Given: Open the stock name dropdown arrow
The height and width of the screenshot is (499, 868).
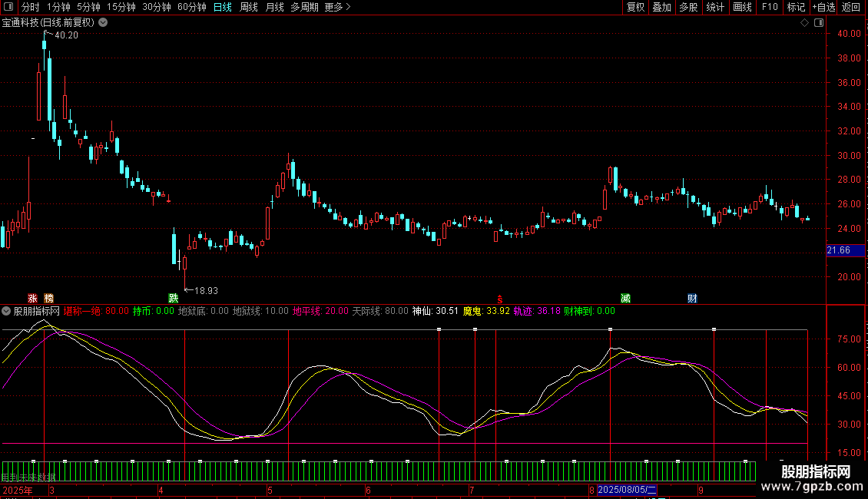Looking at the screenshot, I should click(104, 22).
